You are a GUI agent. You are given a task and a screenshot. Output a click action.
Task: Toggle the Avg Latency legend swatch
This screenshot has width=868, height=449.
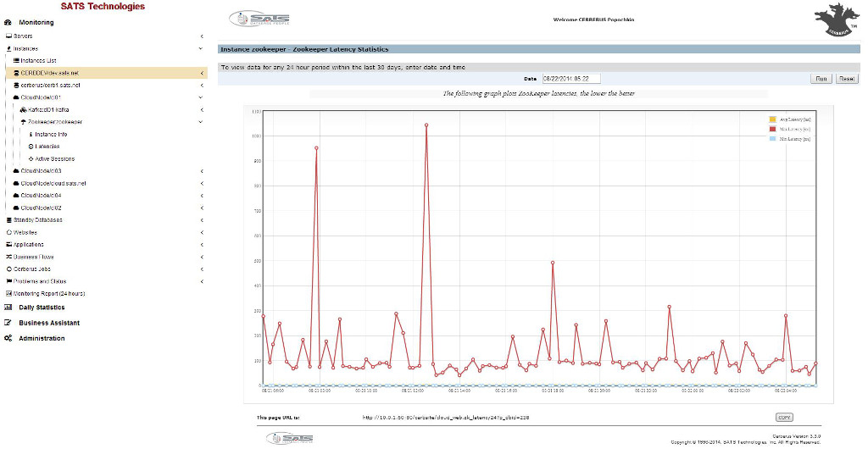773,119
